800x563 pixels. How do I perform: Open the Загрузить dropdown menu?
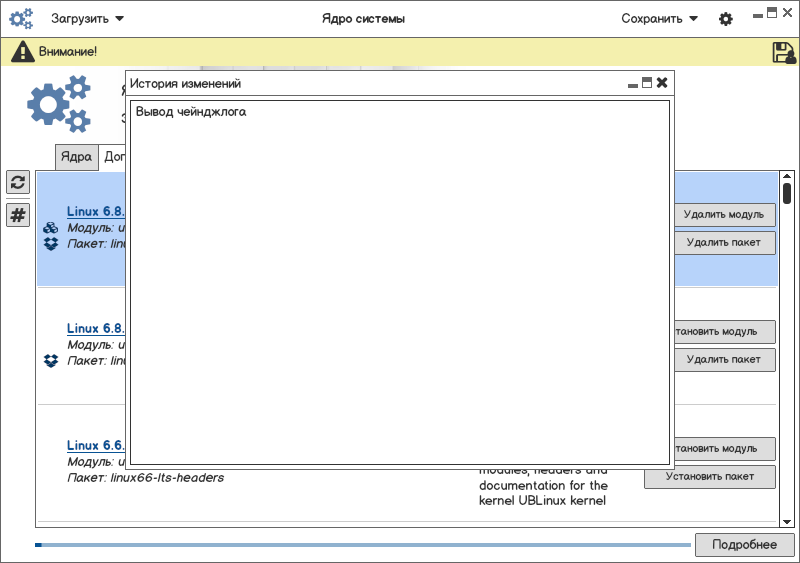point(87,19)
